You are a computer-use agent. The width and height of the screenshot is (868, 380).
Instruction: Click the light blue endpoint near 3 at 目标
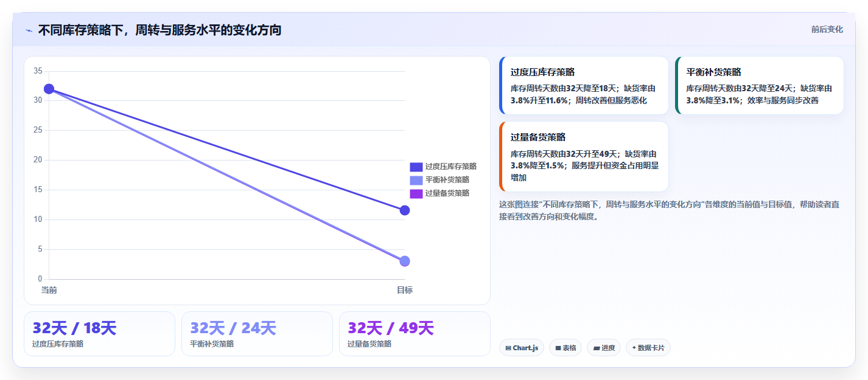(405, 261)
